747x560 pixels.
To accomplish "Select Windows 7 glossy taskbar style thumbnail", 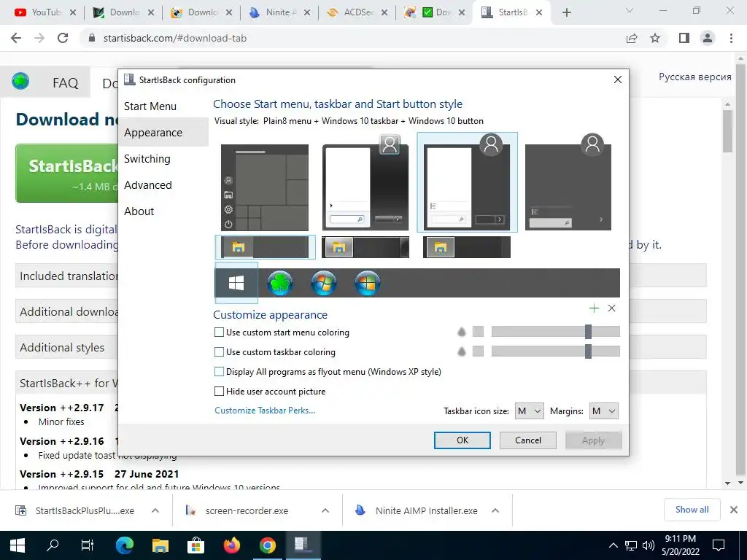I will 365,247.
